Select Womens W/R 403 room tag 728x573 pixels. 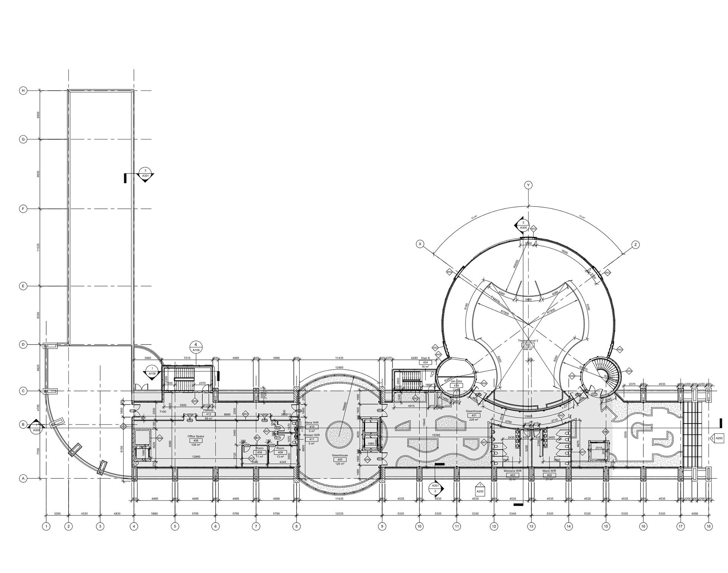(512, 475)
